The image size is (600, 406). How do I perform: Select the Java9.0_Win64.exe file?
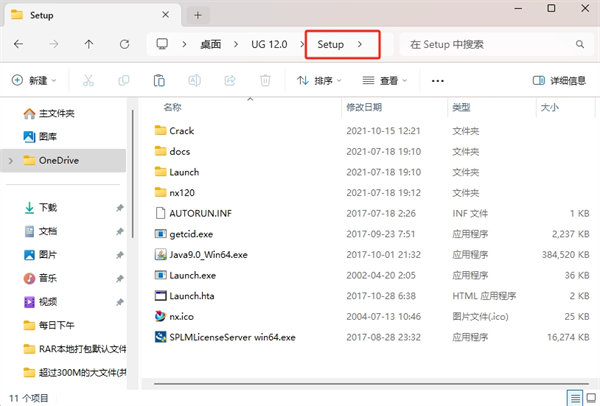(208, 254)
